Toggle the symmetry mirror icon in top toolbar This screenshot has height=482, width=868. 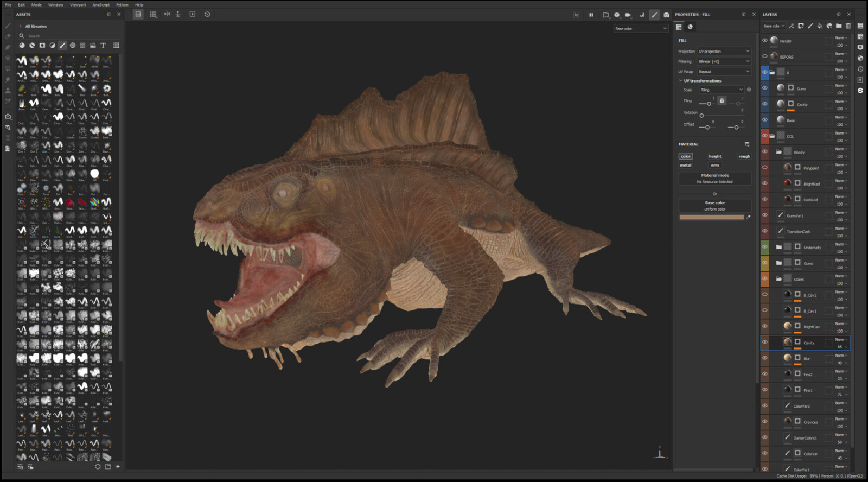pos(167,14)
